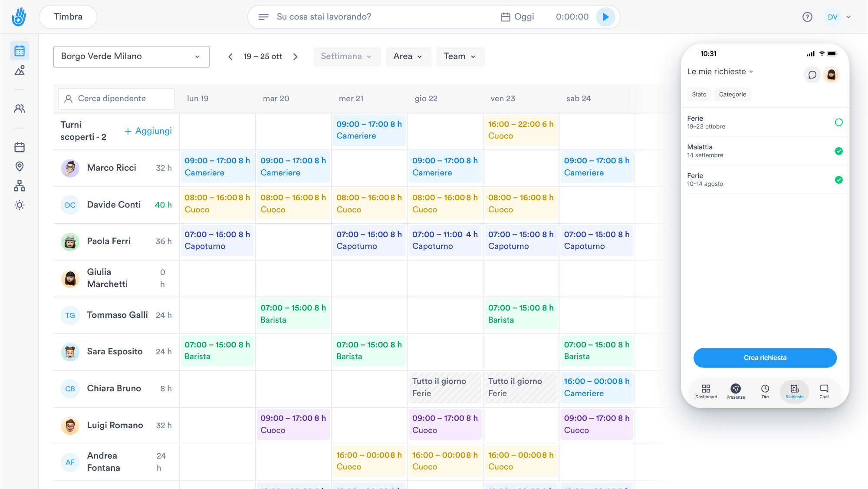868x489 pixels.
Task: Click Aggiungi to add uncovered shift
Action: click(148, 131)
